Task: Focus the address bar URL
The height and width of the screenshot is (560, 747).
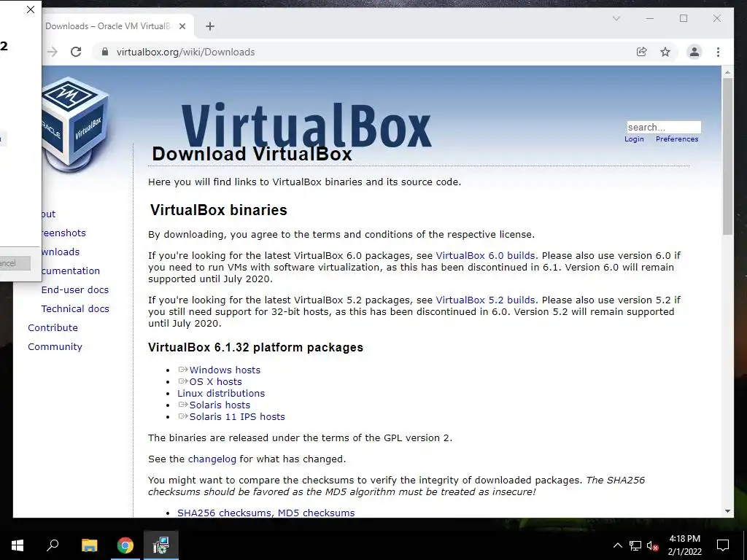Action: [186, 52]
